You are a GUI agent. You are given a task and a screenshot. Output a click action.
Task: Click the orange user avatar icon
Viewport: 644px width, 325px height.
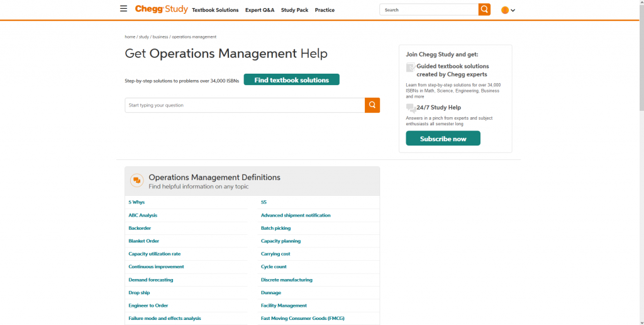point(504,10)
